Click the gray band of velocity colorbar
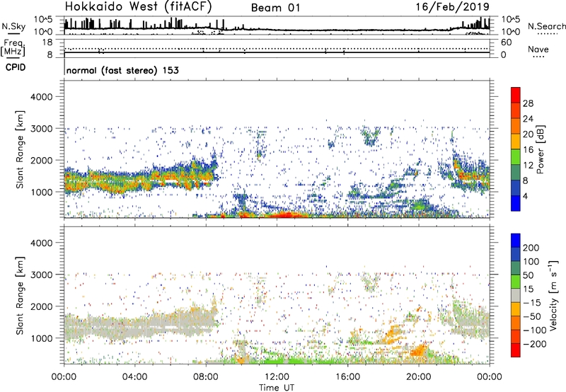Viewport: 566px width, 392px height. pos(516,296)
